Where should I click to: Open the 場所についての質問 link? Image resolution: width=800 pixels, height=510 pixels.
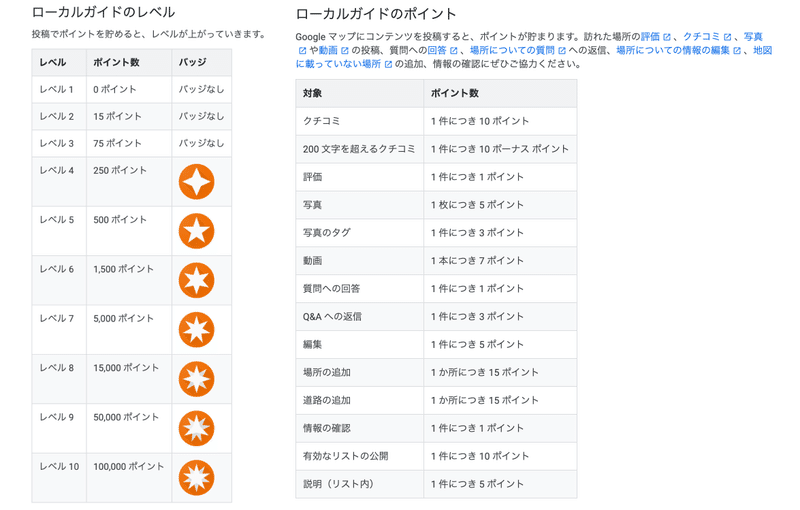pyautogui.click(x=512, y=50)
